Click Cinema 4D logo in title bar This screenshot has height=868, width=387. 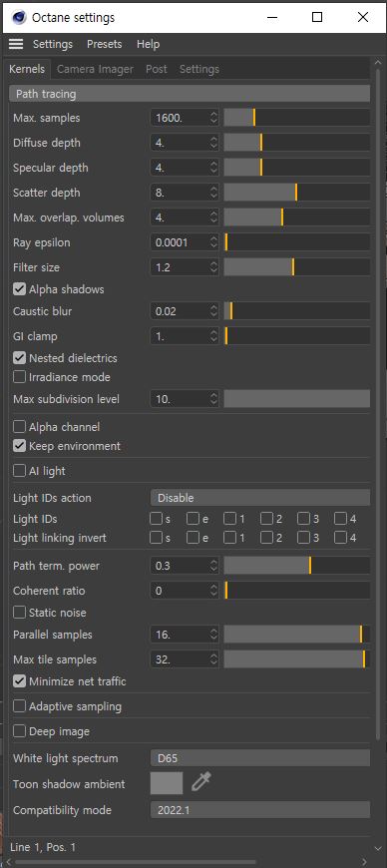click(18, 17)
